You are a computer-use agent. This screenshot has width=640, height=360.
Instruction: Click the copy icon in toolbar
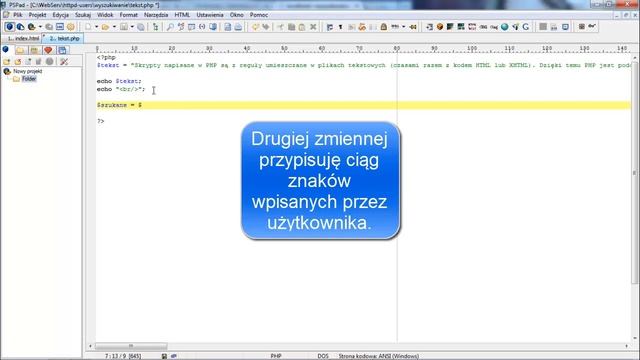[x=291, y=27]
